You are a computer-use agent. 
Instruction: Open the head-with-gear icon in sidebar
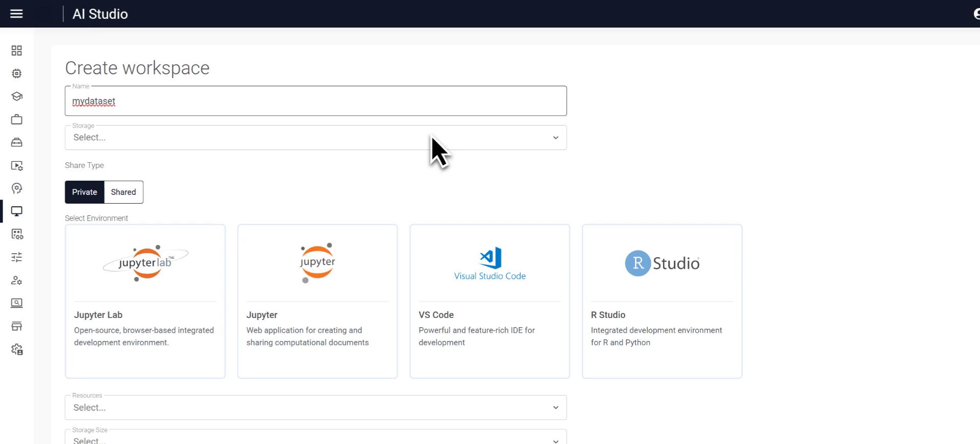(x=16, y=188)
